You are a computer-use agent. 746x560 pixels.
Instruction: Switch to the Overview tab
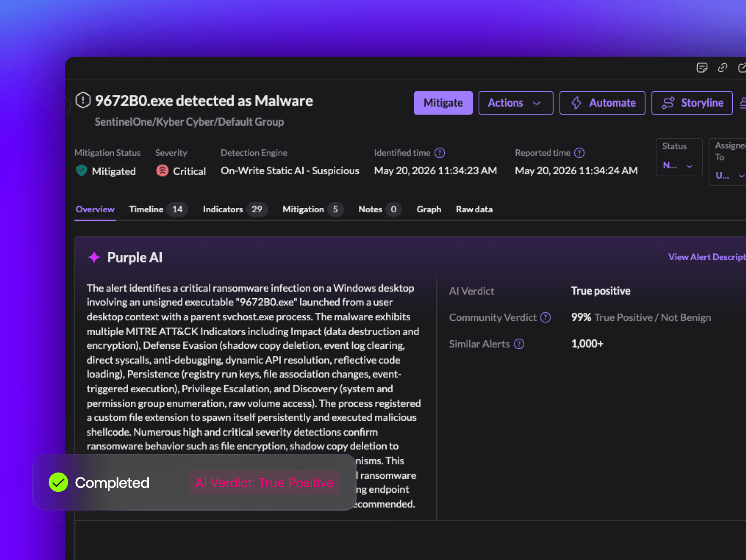[x=95, y=209]
